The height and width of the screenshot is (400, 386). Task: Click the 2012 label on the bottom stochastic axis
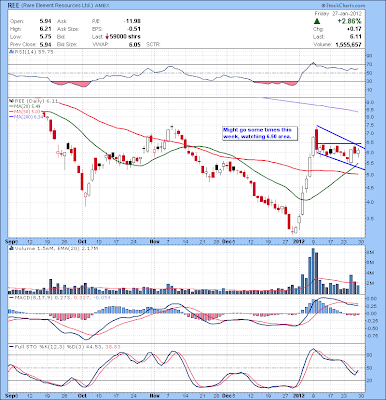click(298, 396)
